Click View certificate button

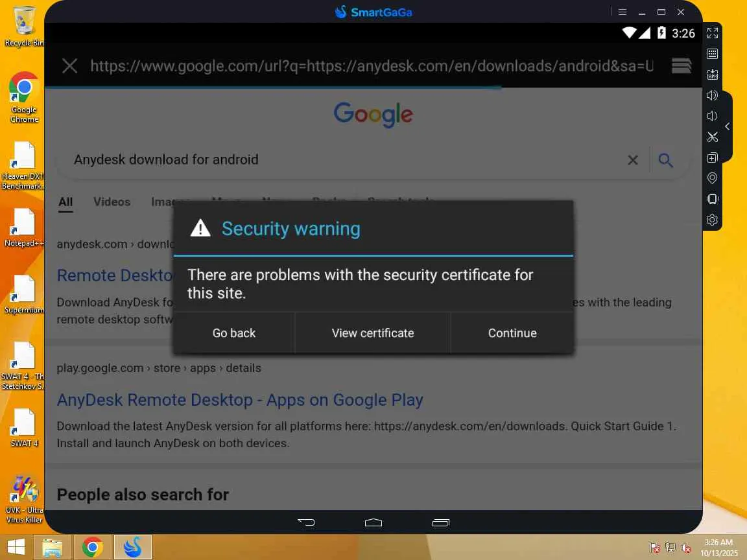373,333
